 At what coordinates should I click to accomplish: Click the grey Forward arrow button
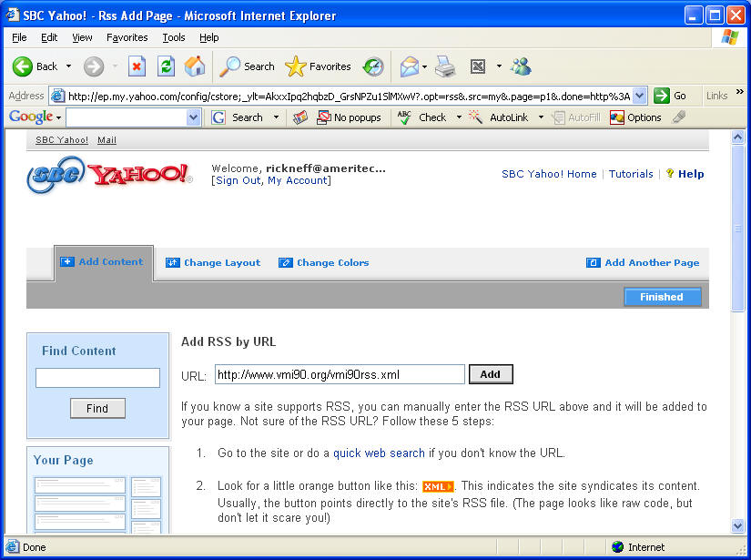click(x=94, y=66)
